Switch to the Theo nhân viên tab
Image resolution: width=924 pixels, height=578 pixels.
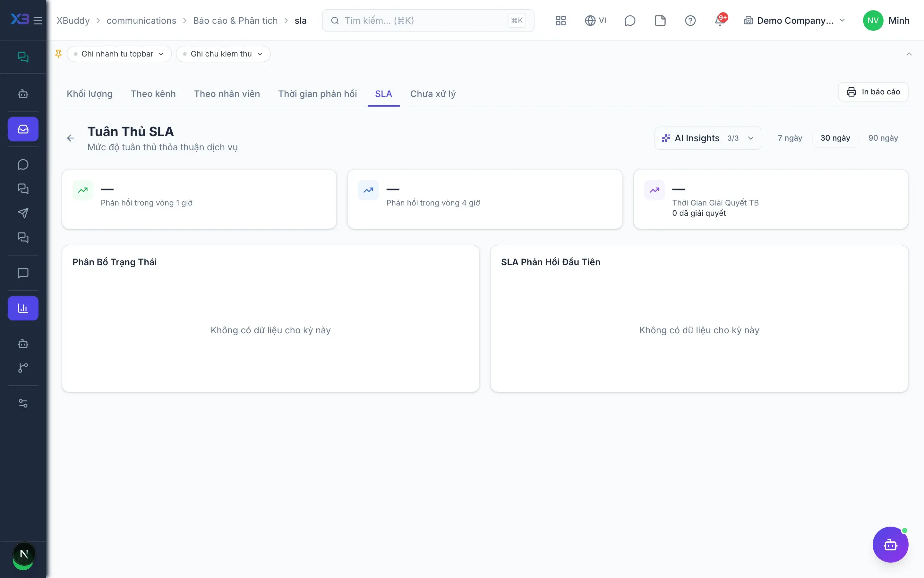227,94
